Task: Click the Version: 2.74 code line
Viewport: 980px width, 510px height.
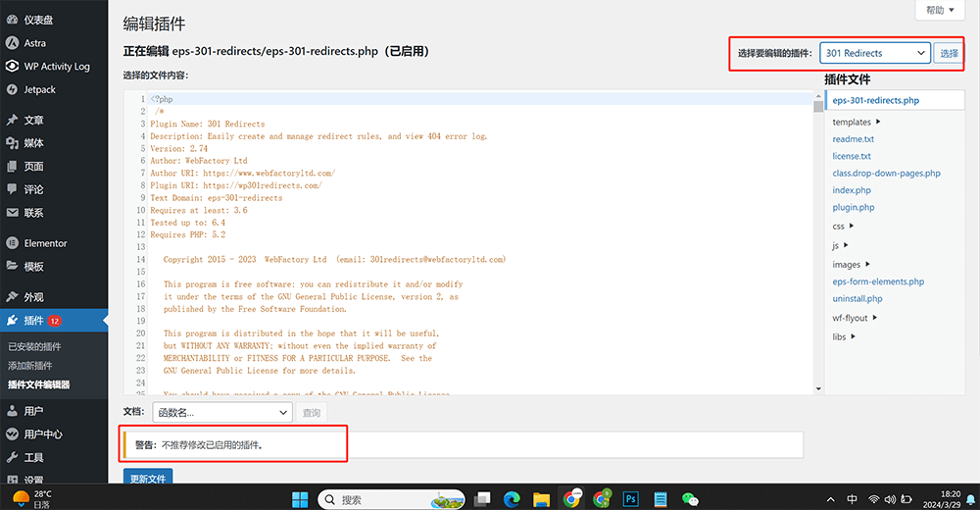Action: click(x=178, y=148)
